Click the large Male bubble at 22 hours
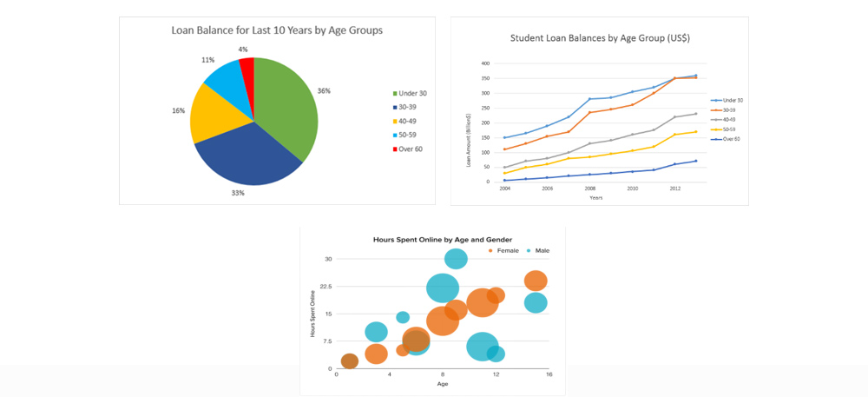Image resolution: width=868 pixels, height=397 pixels. pos(443,288)
